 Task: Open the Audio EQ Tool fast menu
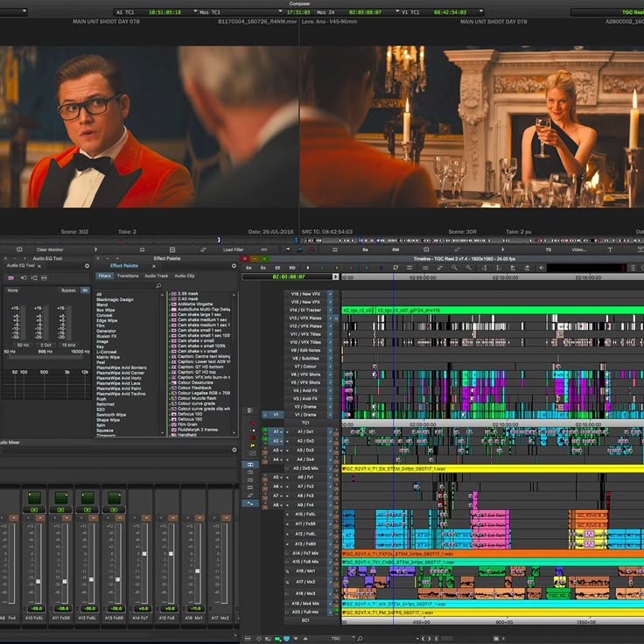coord(87,266)
